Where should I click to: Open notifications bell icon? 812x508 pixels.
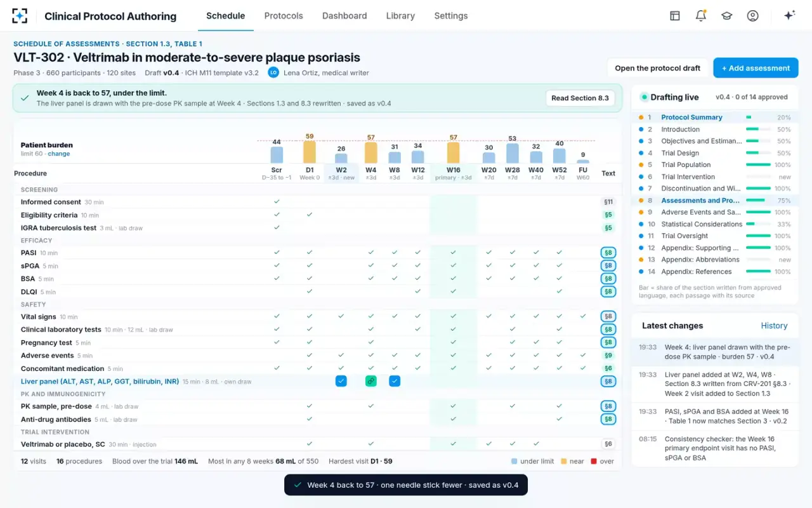tap(701, 16)
